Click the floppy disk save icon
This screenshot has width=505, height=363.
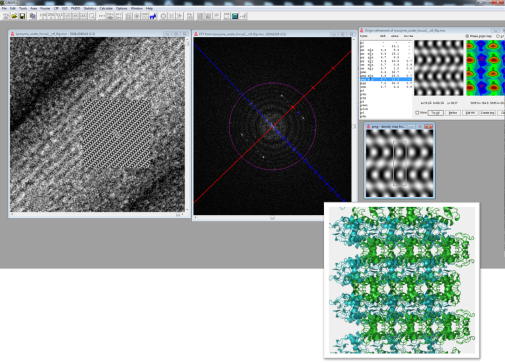coord(22,16)
